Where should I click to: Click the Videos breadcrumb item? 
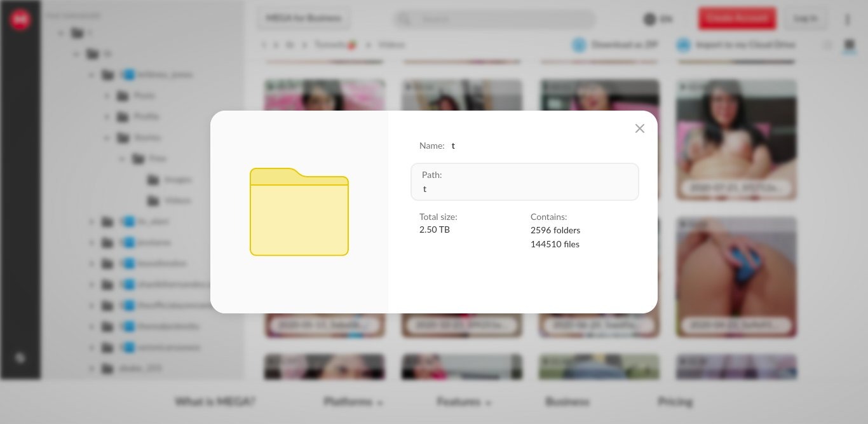(x=391, y=45)
